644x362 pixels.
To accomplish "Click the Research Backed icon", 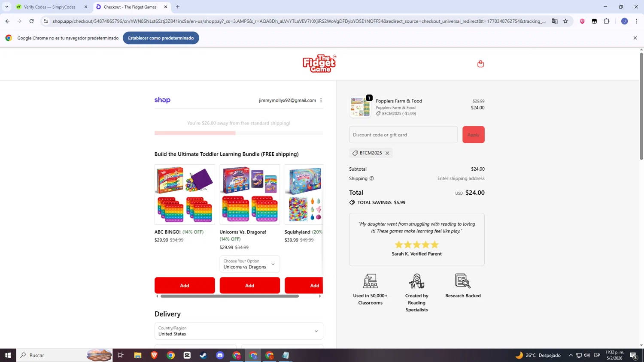I will click(x=463, y=281).
